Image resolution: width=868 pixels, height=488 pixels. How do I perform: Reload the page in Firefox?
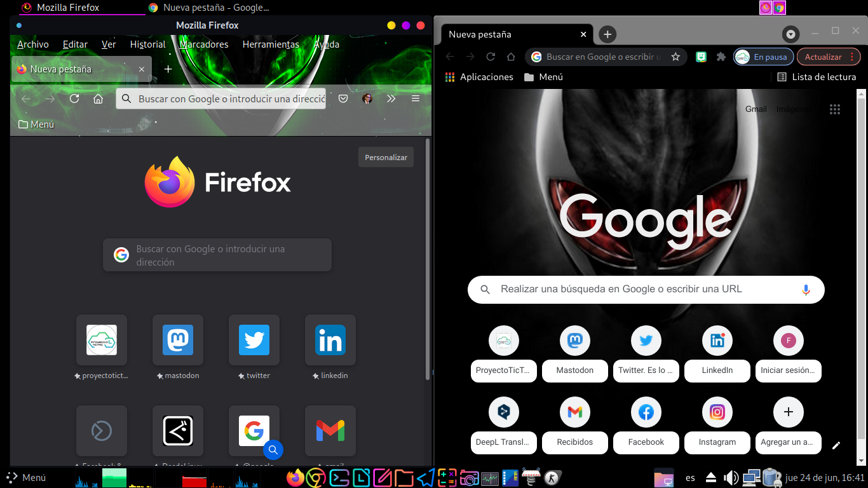(x=74, y=99)
